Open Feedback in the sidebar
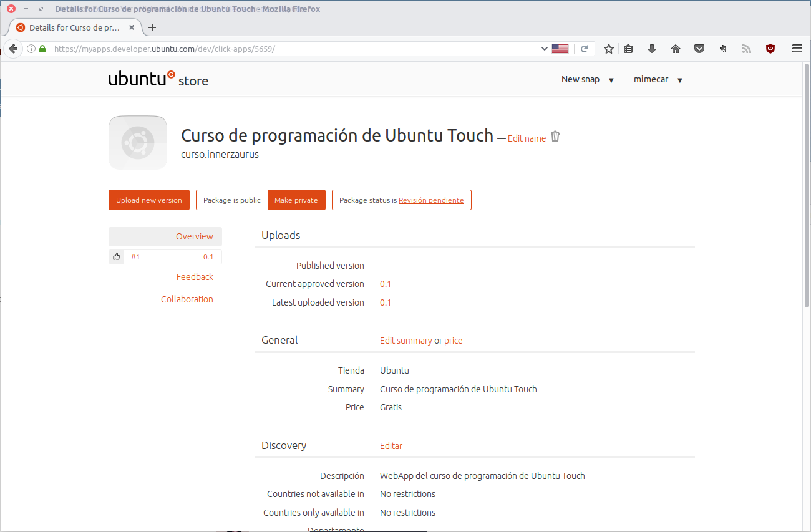 click(x=195, y=277)
